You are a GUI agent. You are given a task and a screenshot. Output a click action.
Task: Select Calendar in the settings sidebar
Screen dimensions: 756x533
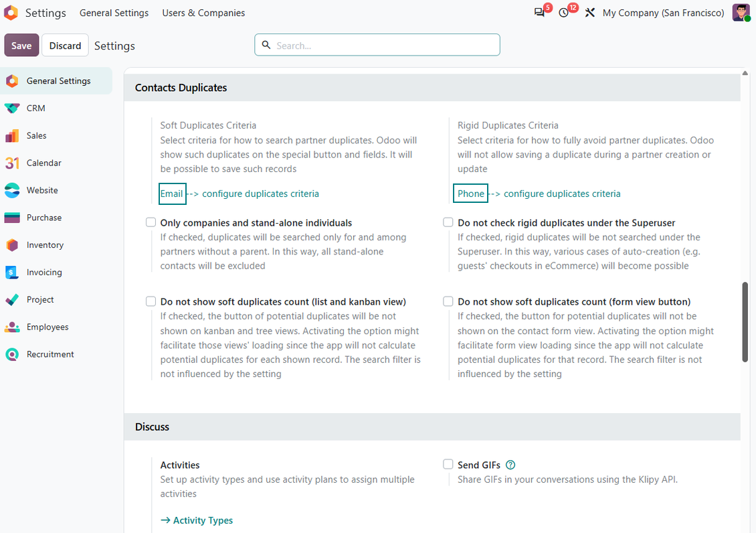click(56, 163)
